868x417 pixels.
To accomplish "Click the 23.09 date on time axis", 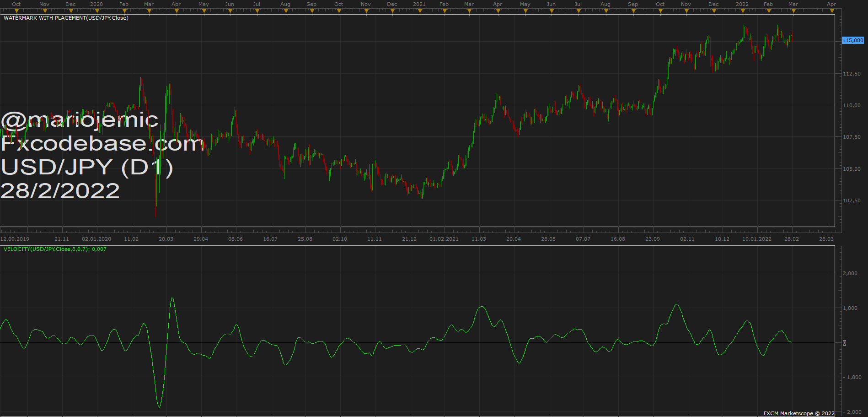I will pos(653,239).
